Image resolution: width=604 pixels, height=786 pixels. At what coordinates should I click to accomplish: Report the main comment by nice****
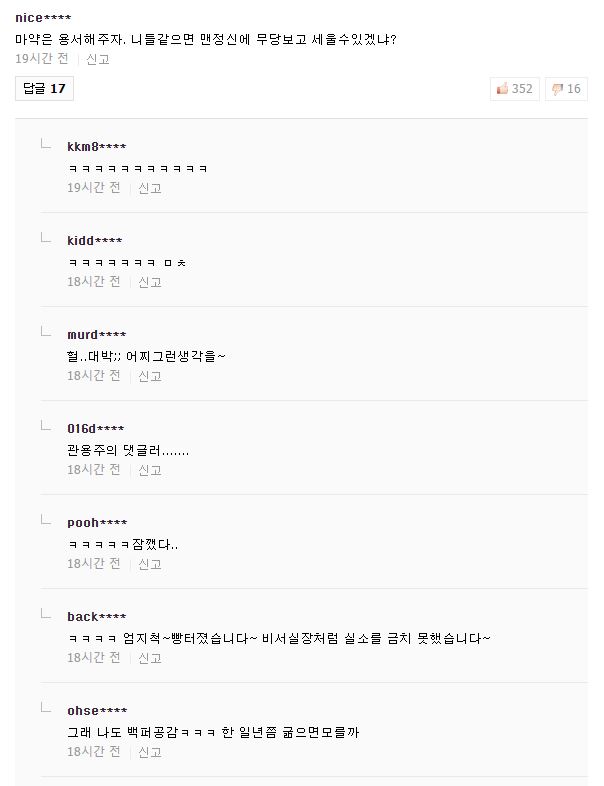click(x=98, y=59)
